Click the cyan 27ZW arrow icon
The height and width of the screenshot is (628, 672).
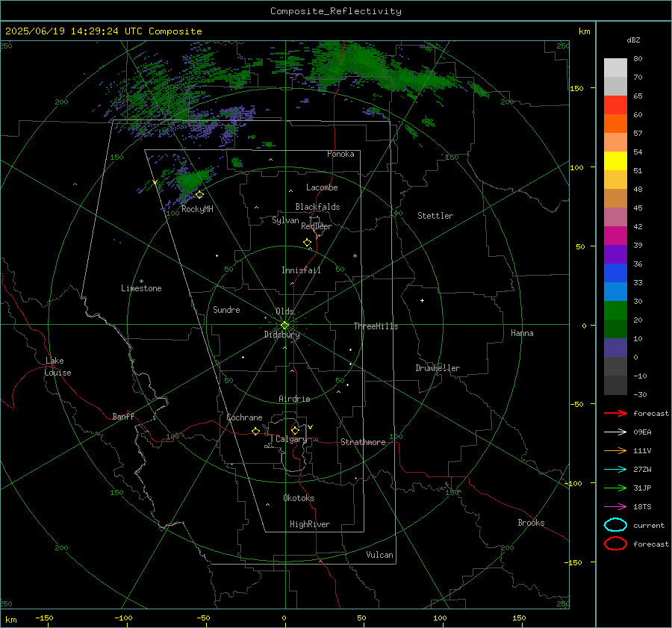tap(615, 470)
